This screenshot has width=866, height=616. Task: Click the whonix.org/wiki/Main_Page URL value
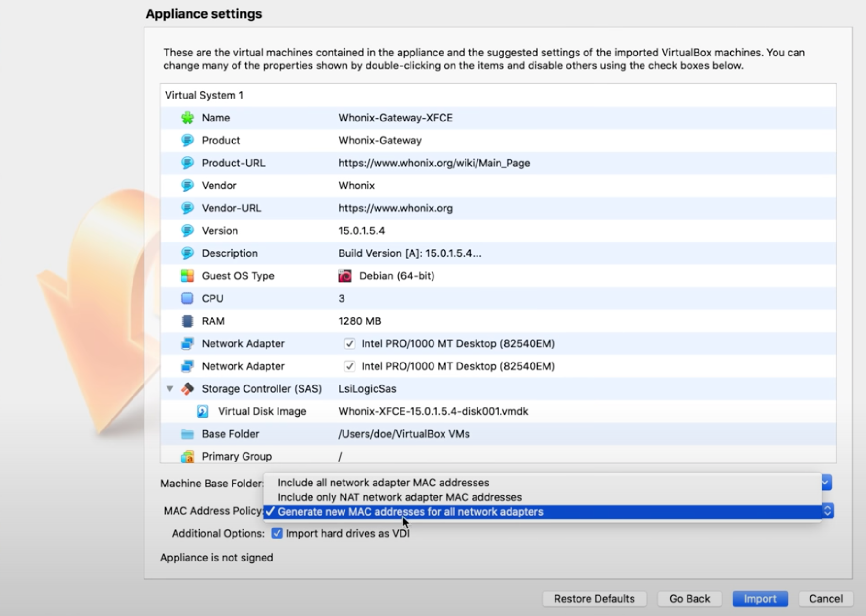pyautogui.click(x=434, y=163)
